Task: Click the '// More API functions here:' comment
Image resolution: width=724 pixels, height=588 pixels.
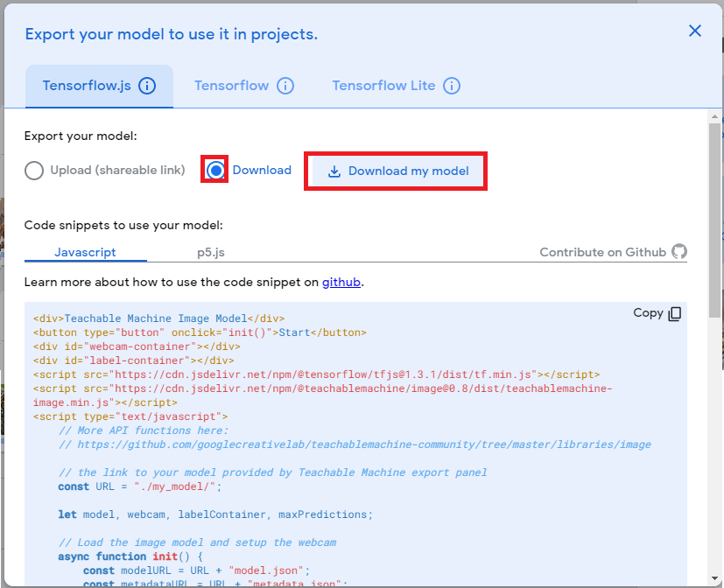Action: point(144,430)
